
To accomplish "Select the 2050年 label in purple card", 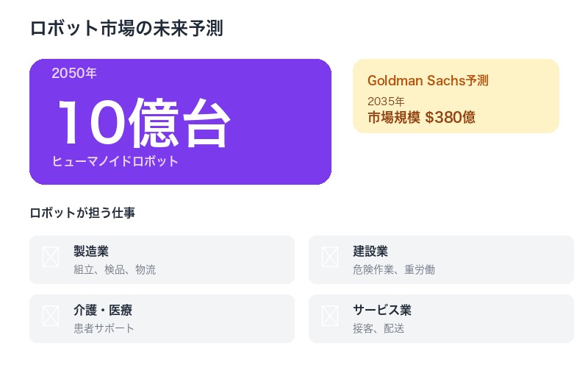I will [74, 74].
